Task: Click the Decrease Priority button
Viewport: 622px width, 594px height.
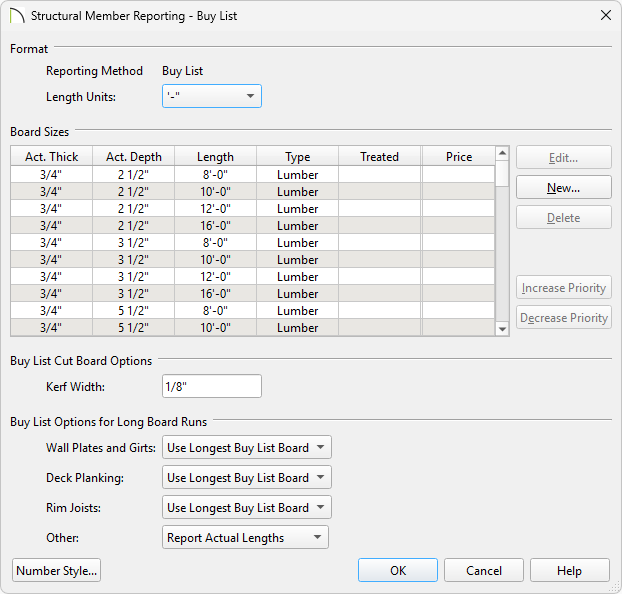Action: 563,317
